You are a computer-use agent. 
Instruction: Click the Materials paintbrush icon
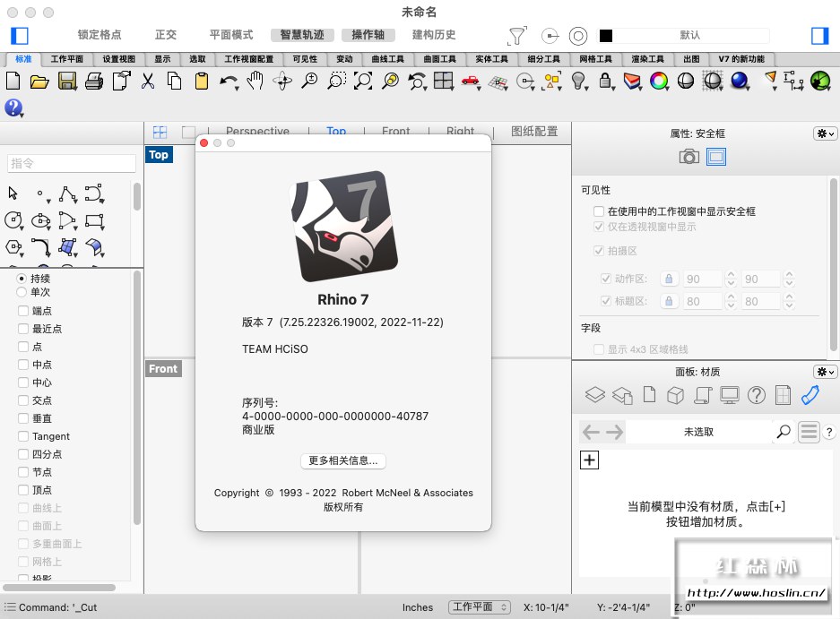click(810, 395)
